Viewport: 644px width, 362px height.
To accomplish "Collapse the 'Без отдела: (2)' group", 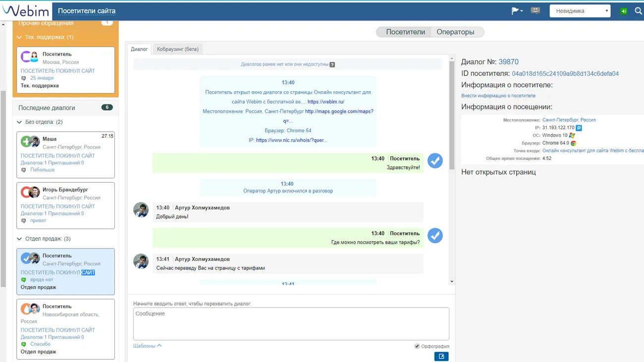I will [x=19, y=122].
